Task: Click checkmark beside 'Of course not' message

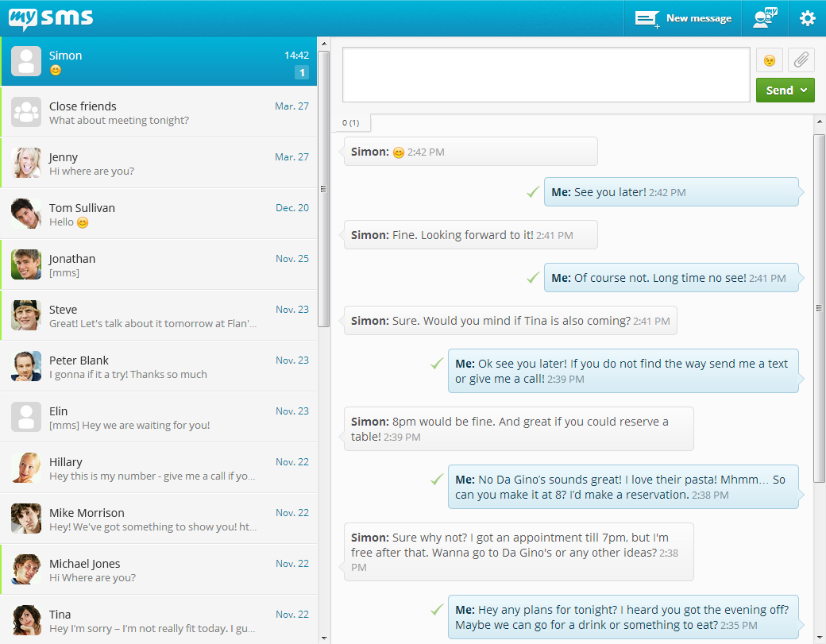Action: point(533,277)
